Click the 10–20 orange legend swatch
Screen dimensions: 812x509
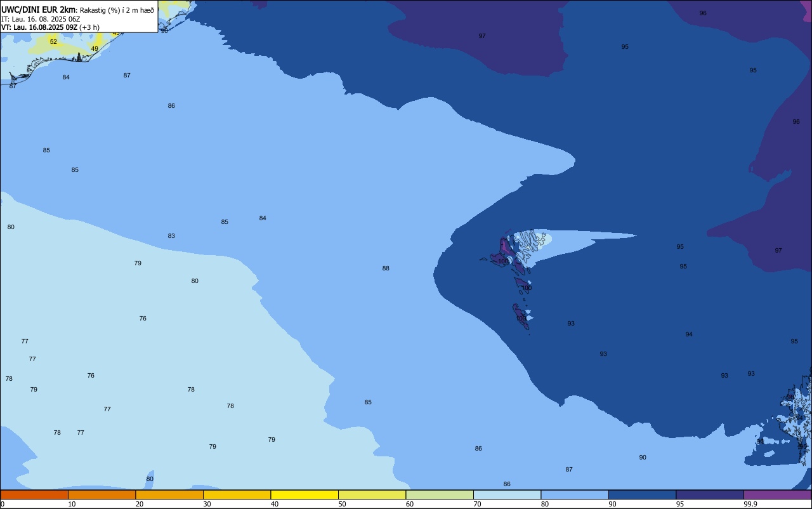[x=101, y=494]
